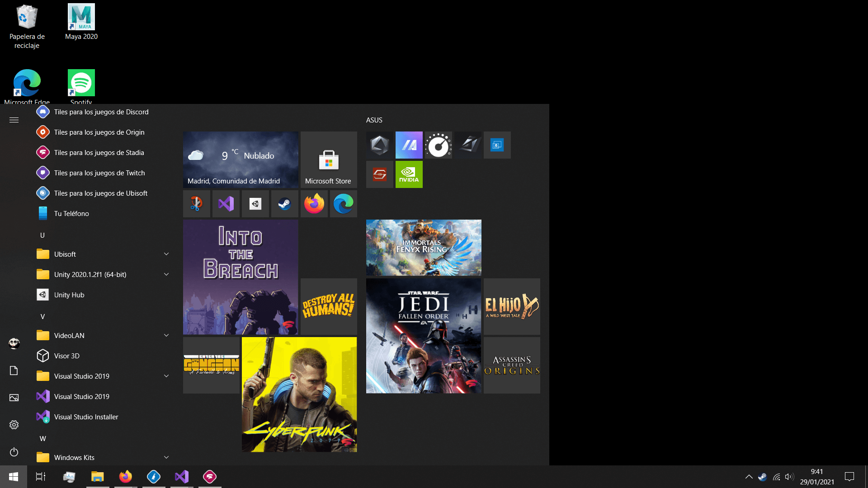
Task: Open the Microsoft Store tile
Action: 329,160
